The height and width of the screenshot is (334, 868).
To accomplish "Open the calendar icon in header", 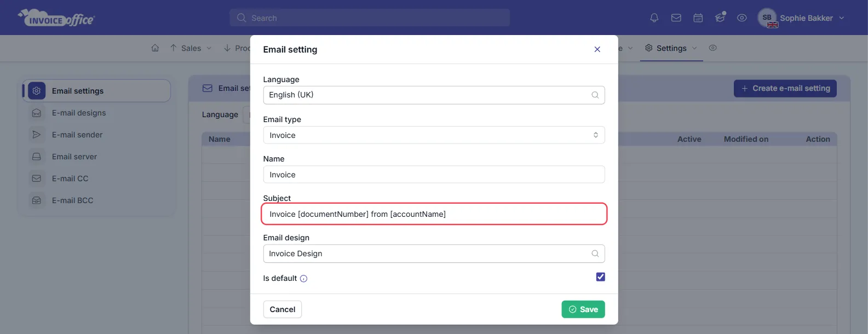I will (x=698, y=18).
